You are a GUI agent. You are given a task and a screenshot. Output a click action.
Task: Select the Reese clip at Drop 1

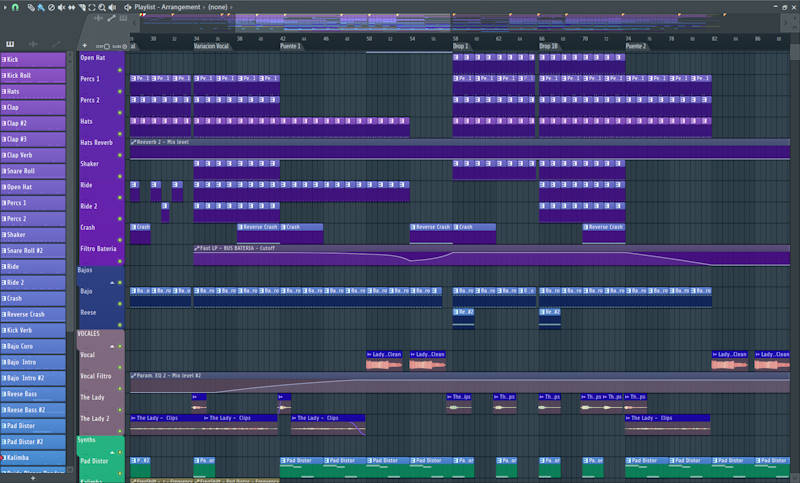tap(463, 318)
